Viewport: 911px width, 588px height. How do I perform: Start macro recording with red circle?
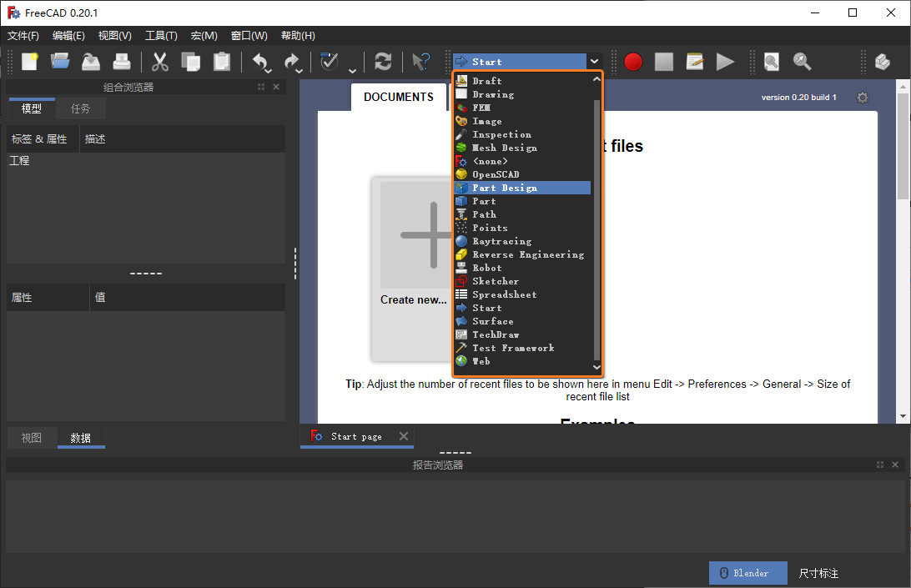(633, 61)
